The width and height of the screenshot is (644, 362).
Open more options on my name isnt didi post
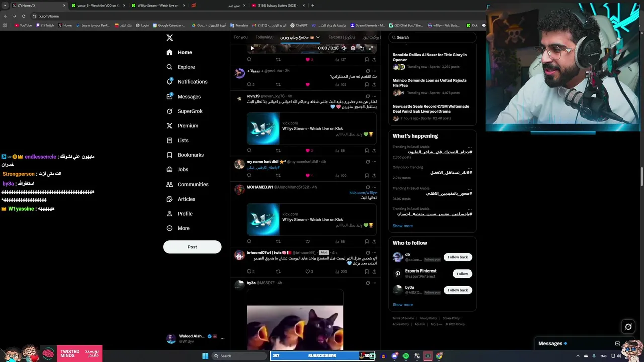(374, 162)
